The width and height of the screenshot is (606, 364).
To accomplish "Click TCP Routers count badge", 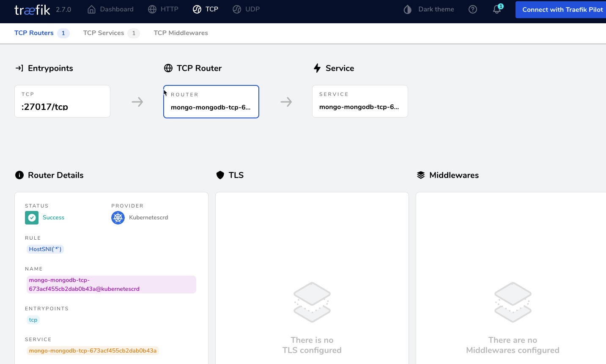I will coord(63,33).
